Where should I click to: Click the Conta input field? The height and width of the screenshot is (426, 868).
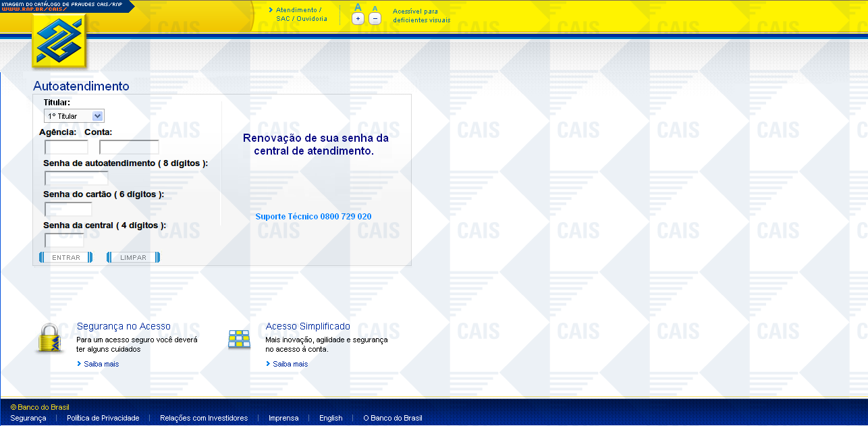coord(129,147)
